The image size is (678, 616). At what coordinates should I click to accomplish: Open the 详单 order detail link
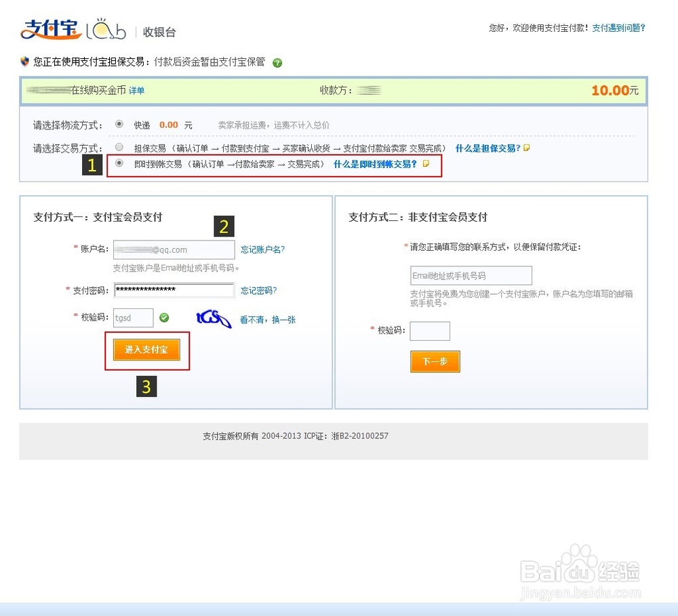[137, 90]
